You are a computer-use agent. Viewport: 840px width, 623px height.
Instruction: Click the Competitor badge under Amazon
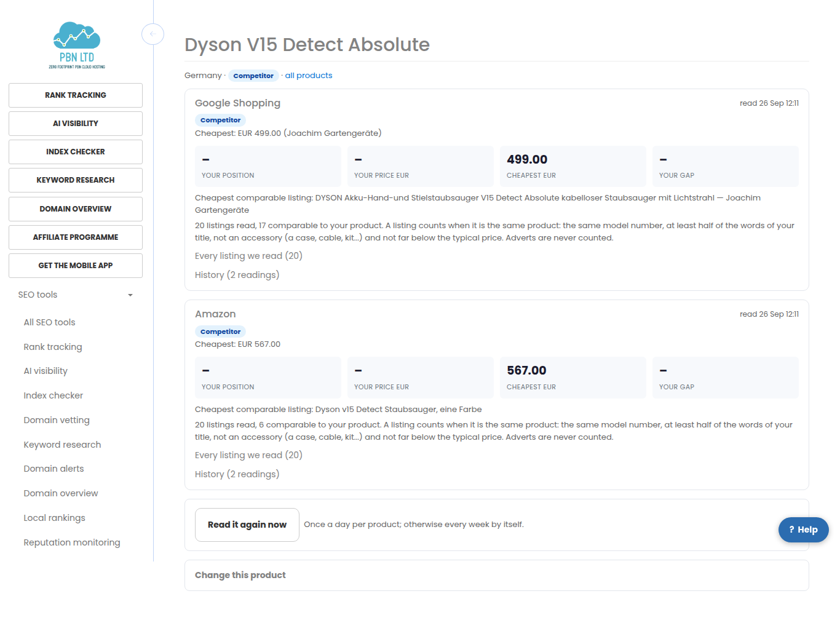[x=220, y=331]
